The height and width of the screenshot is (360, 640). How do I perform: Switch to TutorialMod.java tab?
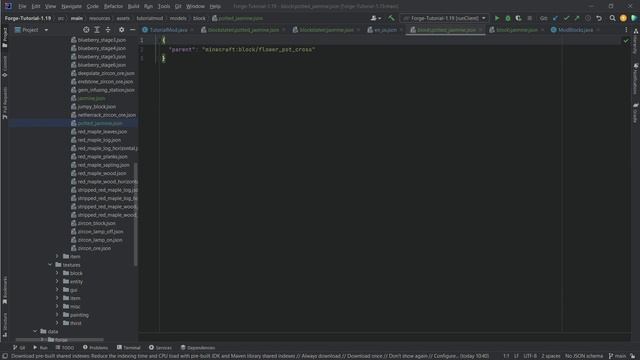coord(168,30)
